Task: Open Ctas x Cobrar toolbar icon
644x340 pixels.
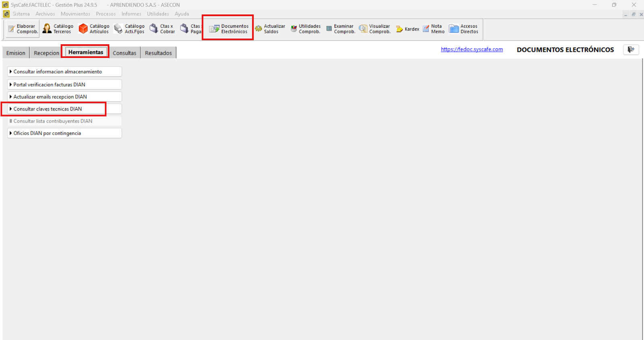Action: (x=162, y=29)
